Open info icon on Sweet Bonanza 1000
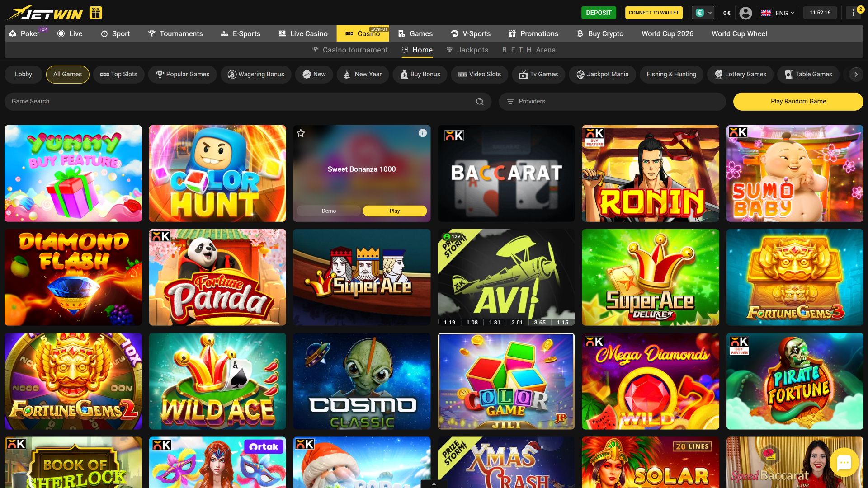 [422, 133]
